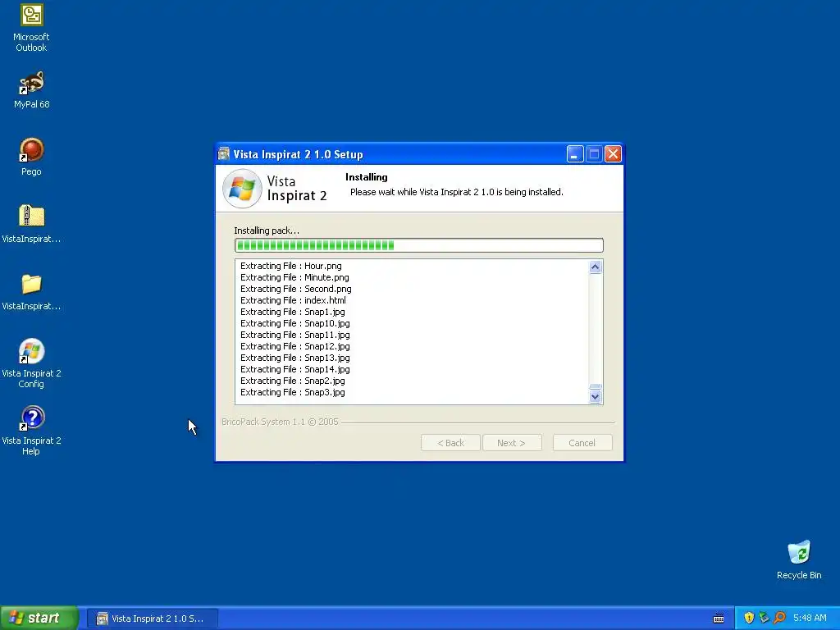Select the 'Extracting File : Snap3.jpg' line
This screenshot has width=840, height=630.
point(293,393)
